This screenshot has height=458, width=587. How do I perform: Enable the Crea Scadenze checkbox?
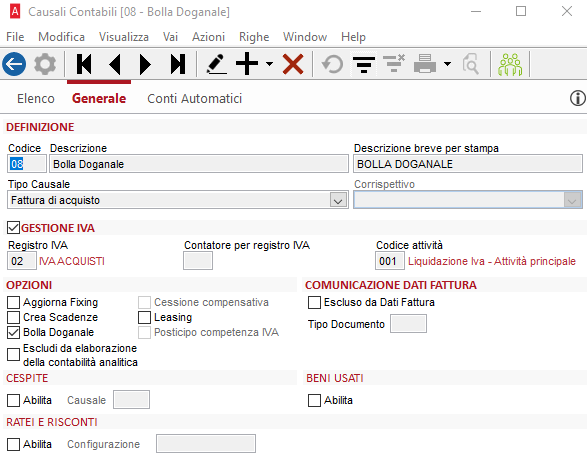click(x=13, y=317)
